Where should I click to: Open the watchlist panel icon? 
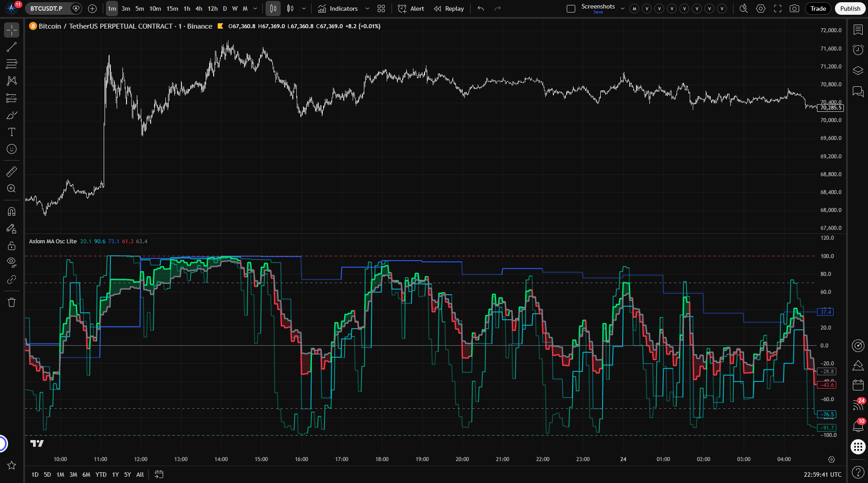pos(858,30)
